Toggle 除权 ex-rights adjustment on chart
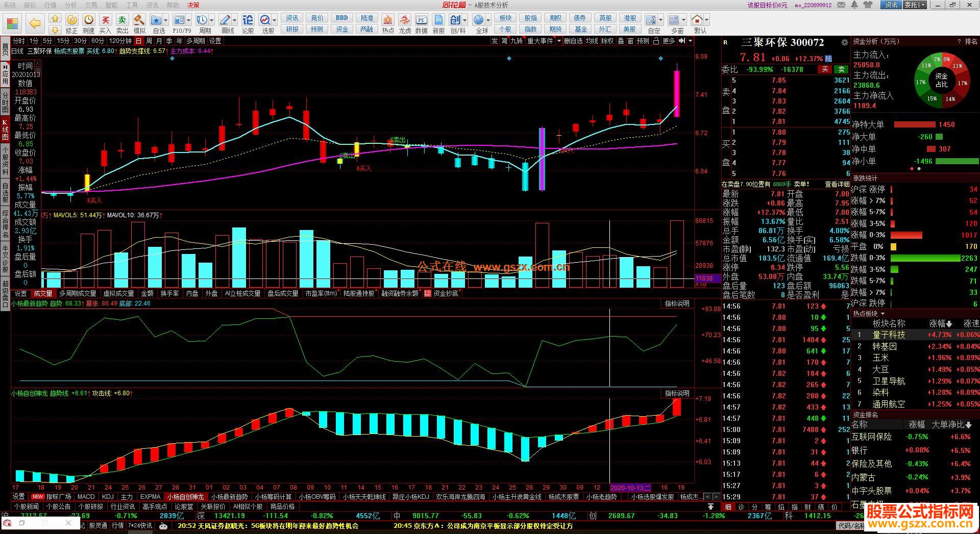This screenshot has width=980, height=534. (x=607, y=41)
